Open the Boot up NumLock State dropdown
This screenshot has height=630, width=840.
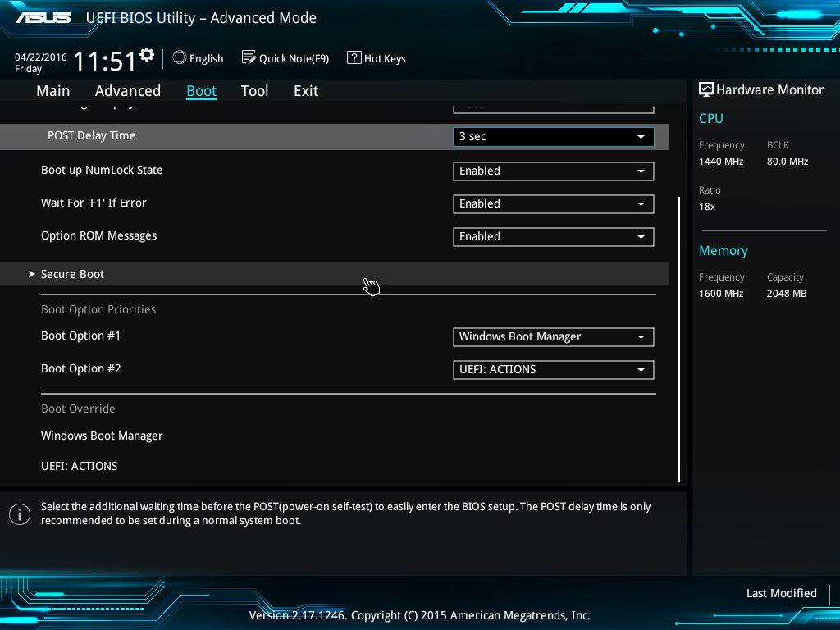point(554,171)
